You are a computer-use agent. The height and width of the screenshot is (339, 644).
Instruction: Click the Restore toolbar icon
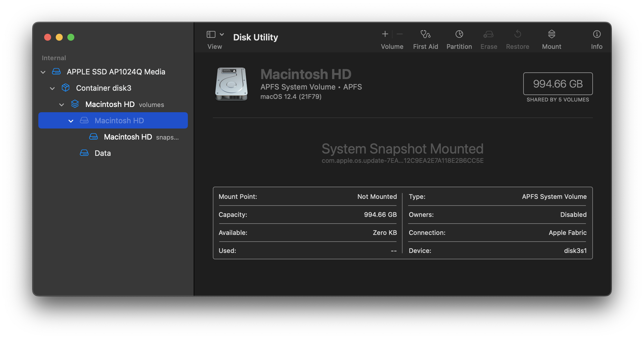coord(517,34)
